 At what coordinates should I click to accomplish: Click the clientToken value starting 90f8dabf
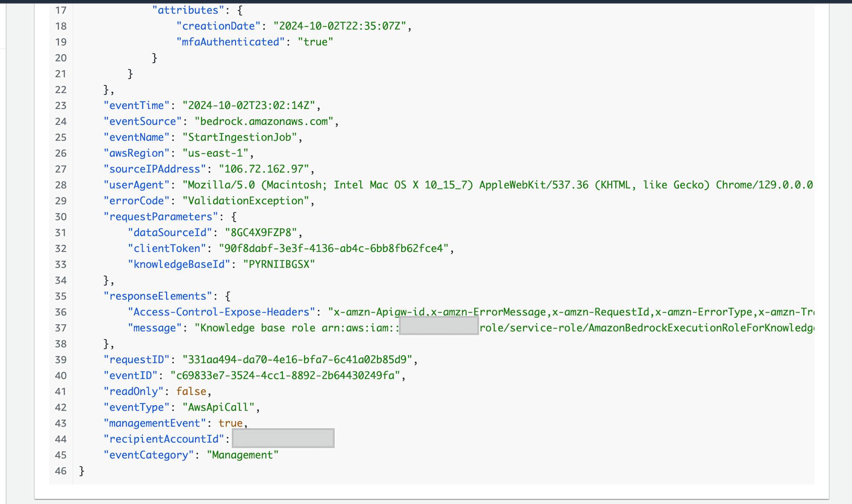(x=334, y=248)
